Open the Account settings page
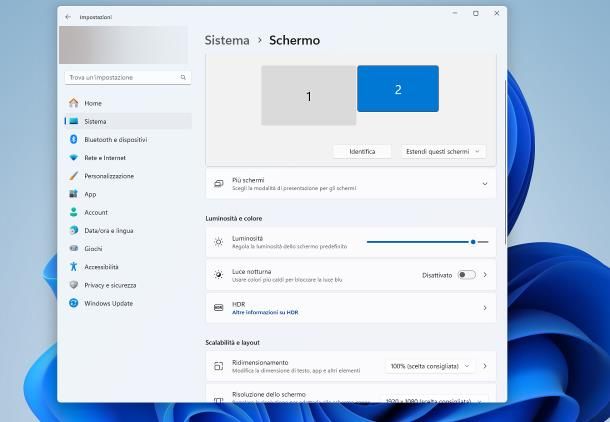The height and width of the screenshot is (422, 610). click(x=128, y=212)
